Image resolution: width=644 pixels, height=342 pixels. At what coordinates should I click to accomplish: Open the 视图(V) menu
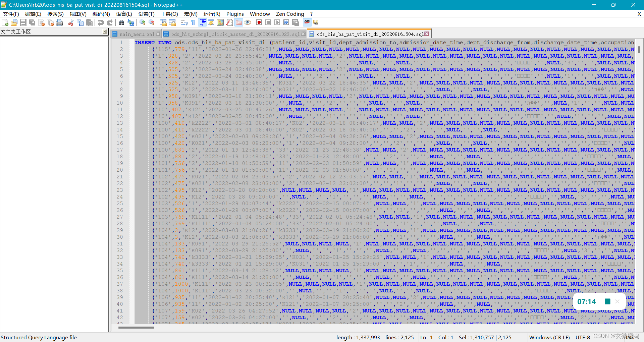[78, 14]
